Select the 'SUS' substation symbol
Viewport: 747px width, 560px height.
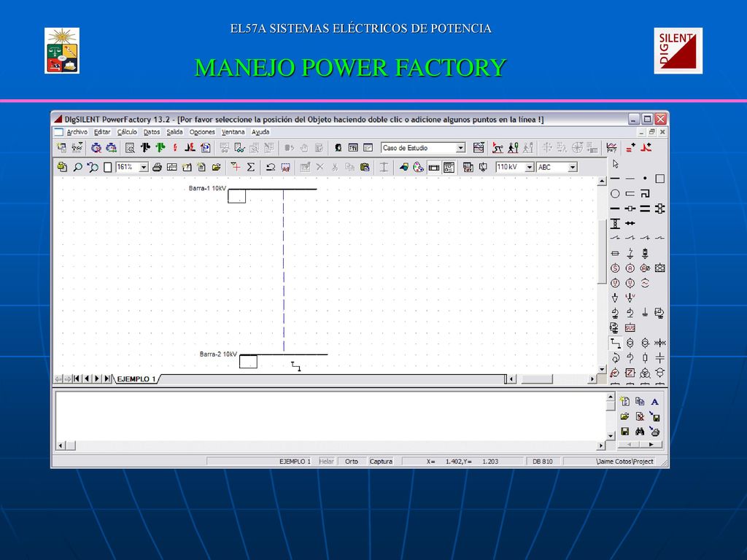click(630, 327)
